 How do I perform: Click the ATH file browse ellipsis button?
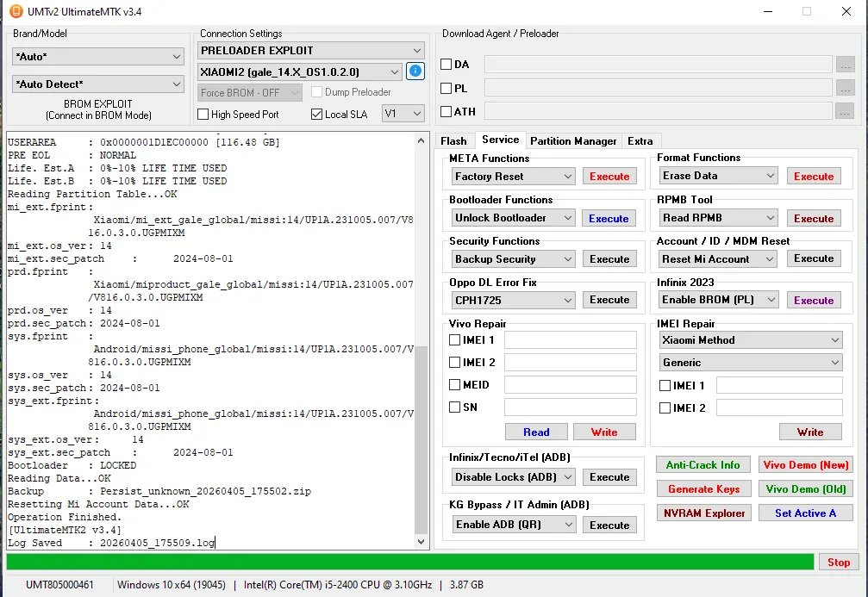click(845, 111)
